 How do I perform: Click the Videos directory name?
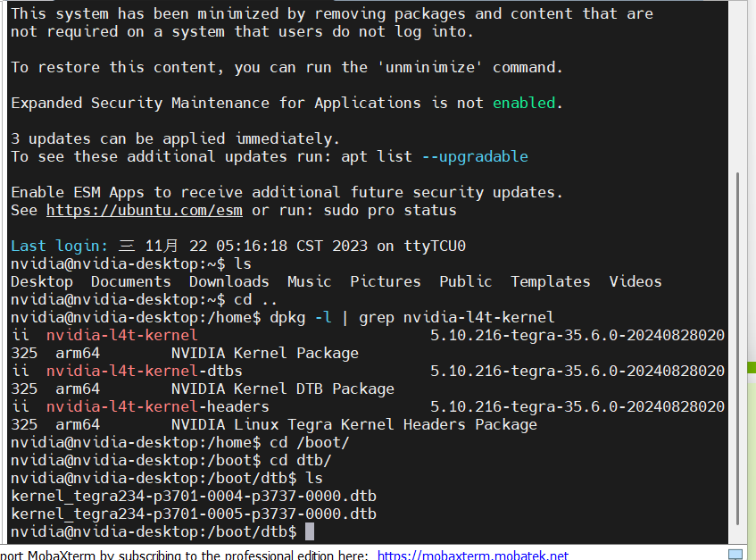[x=635, y=282]
